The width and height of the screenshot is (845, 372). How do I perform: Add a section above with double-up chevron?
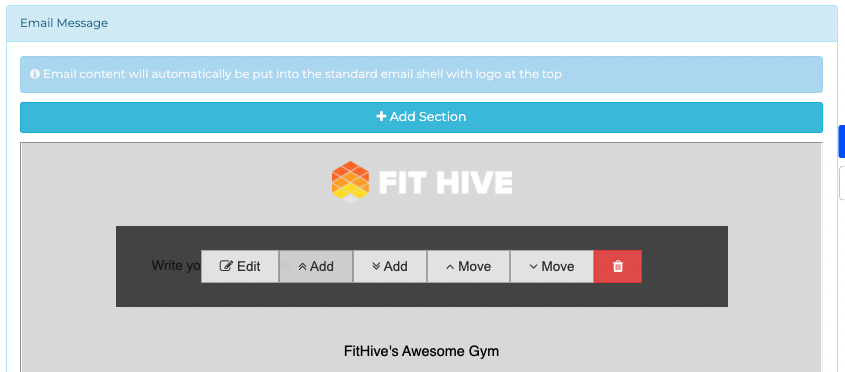(316, 266)
